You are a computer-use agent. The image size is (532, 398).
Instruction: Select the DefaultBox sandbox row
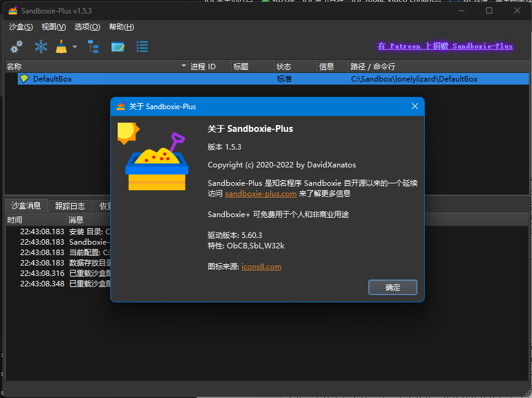pyautogui.click(x=273, y=78)
